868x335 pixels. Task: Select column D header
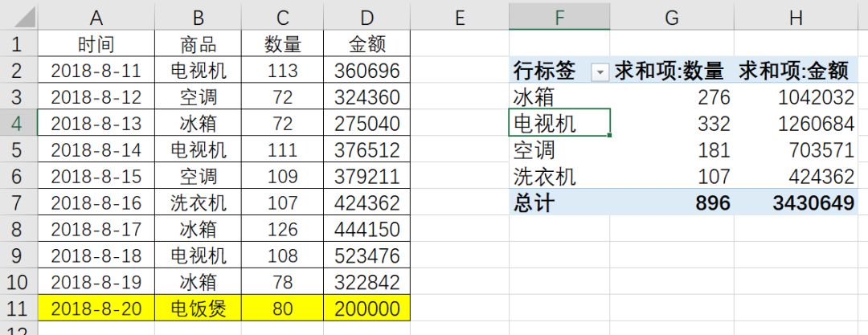366,17
